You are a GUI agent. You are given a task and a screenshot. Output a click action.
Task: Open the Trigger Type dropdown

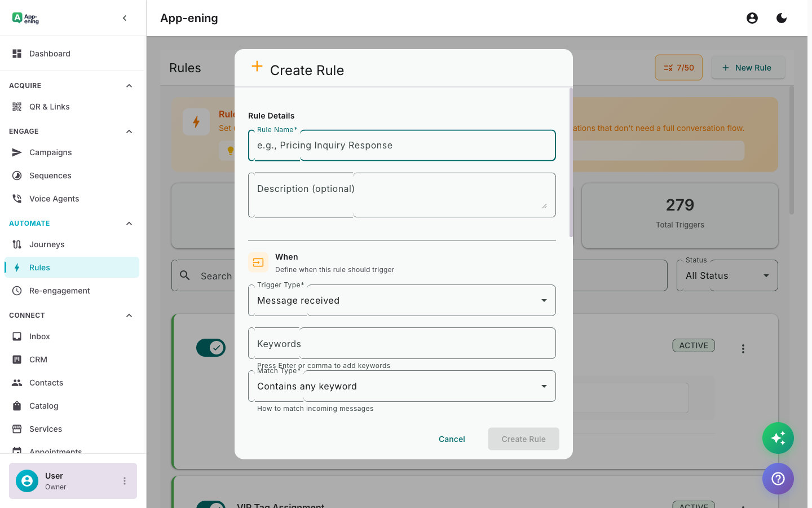[401, 300]
